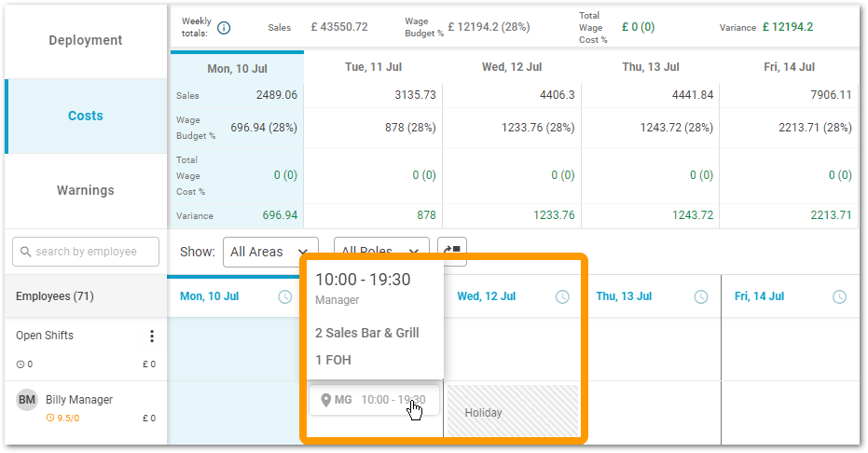868x453 pixels.
Task: Click the Mon, 10 Jul costs column header
Action: click(x=236, y=67)
